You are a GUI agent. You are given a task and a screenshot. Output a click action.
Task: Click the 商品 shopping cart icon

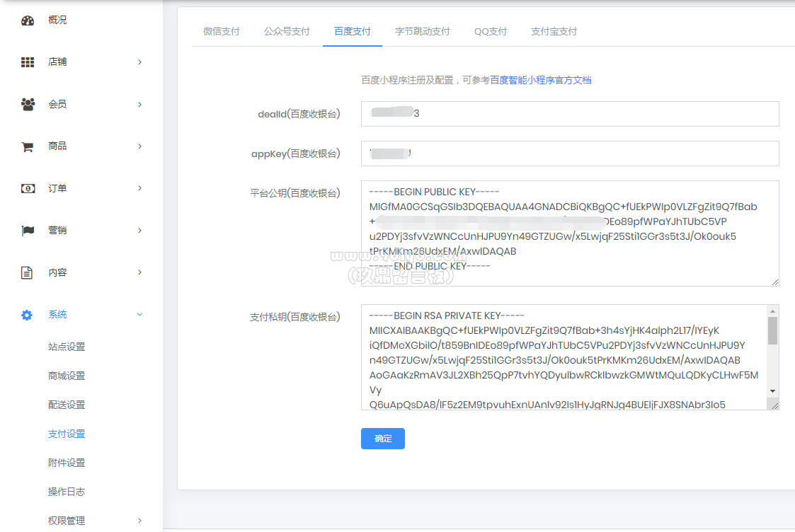click(x=28, y=147)
